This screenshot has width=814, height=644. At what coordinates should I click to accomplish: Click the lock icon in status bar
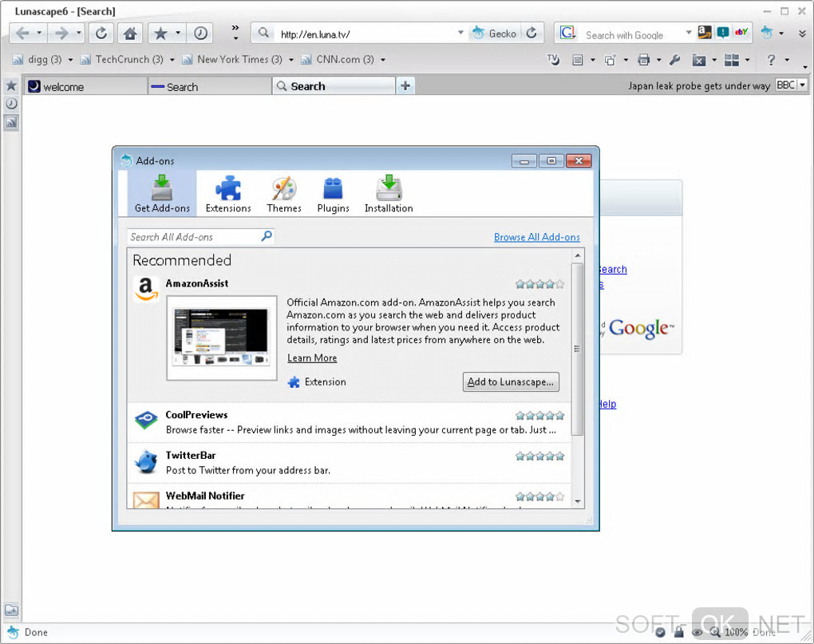678,631
